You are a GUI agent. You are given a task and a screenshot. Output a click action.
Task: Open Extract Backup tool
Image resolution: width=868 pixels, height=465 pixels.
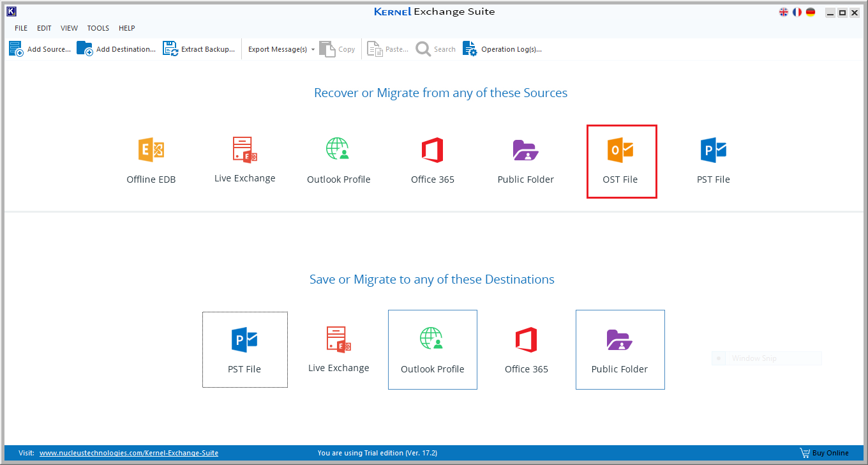click(x=198, y=49)
